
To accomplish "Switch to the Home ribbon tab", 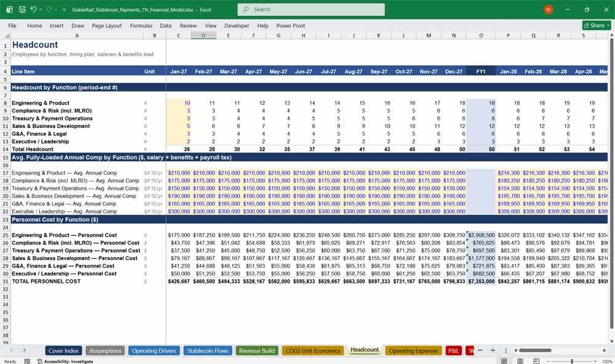I will click(34, 25).
